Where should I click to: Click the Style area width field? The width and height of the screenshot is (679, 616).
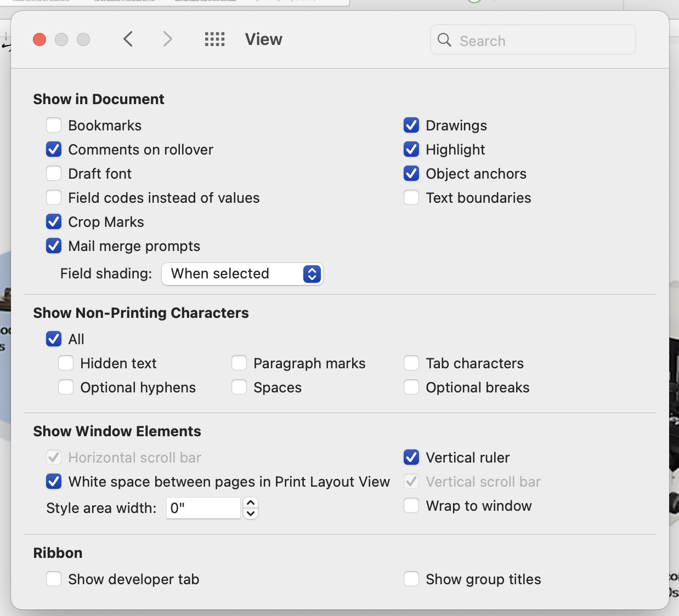point(203,508)
